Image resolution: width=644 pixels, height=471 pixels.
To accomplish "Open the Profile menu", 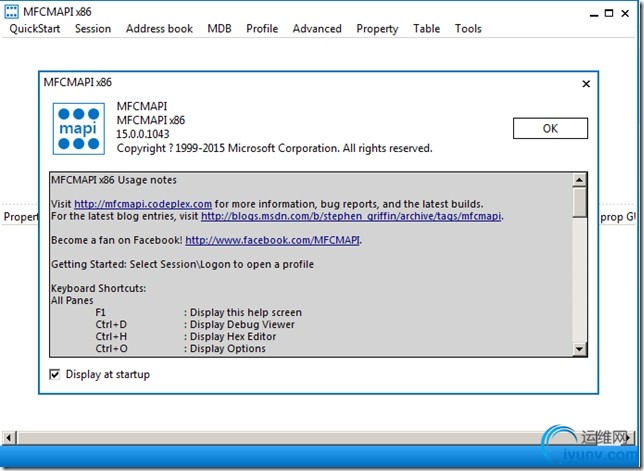I will [262, 29].
